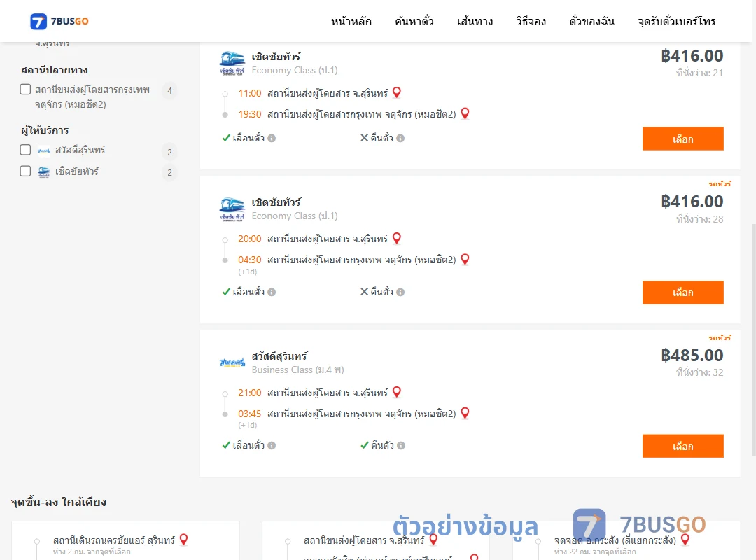Click เชิดชัยทัวร์ logo on 20:00 trip card
The width and height of the screenshot is (756, 560).
(x=232, y=209)
